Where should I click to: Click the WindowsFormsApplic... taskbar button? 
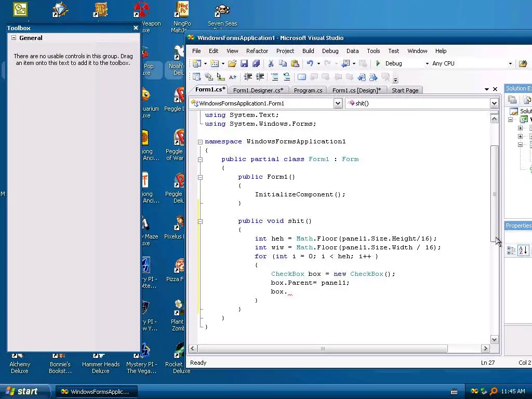96,392
